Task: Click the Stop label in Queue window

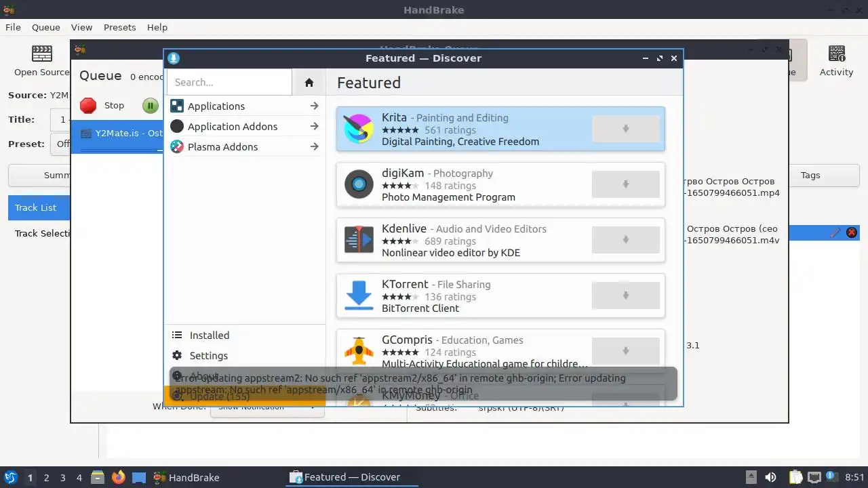Action: point(114,106)
